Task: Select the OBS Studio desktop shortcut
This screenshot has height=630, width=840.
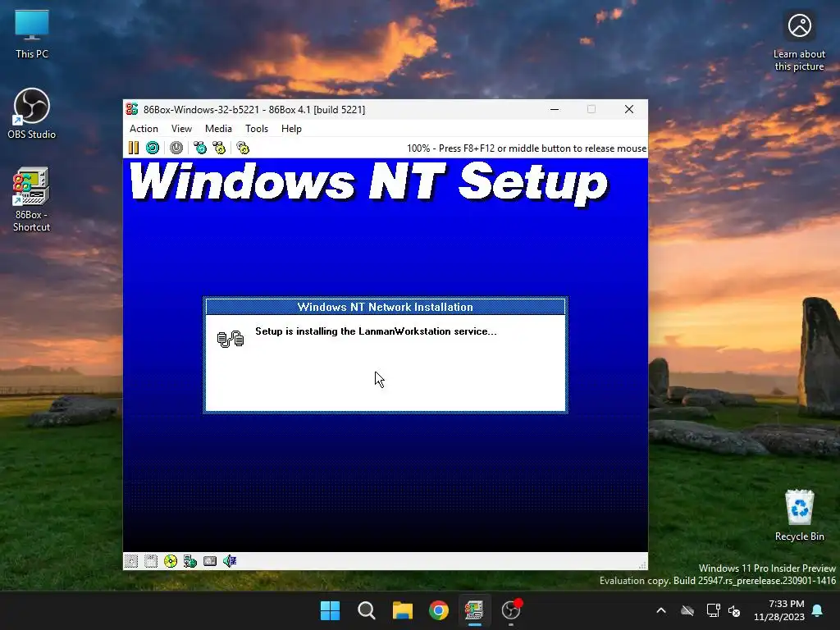Action: pos(32,114)
